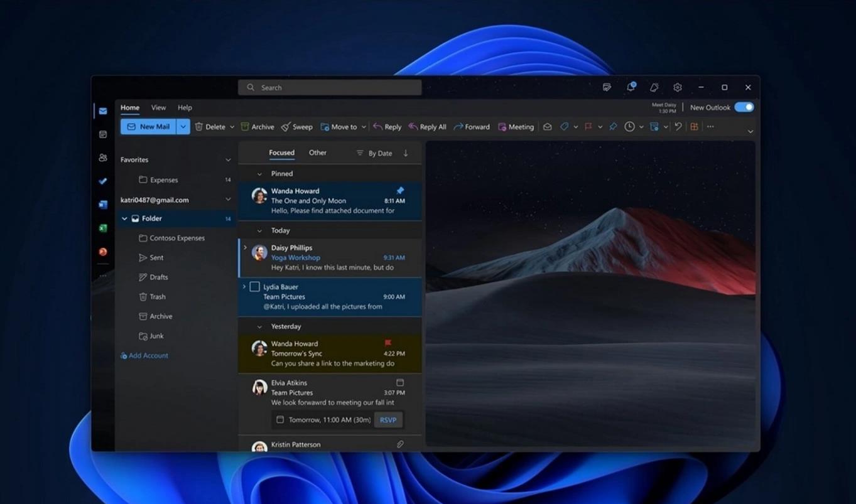Turn off the New Outlook switch
The image size is (856, 504).
(744, 107)
